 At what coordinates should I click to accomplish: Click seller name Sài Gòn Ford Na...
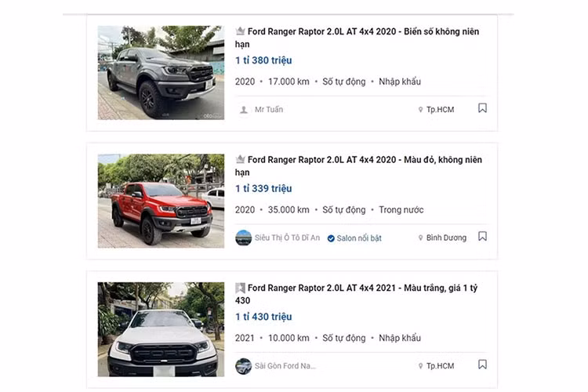pyautogui.click(x=285, y=366)
